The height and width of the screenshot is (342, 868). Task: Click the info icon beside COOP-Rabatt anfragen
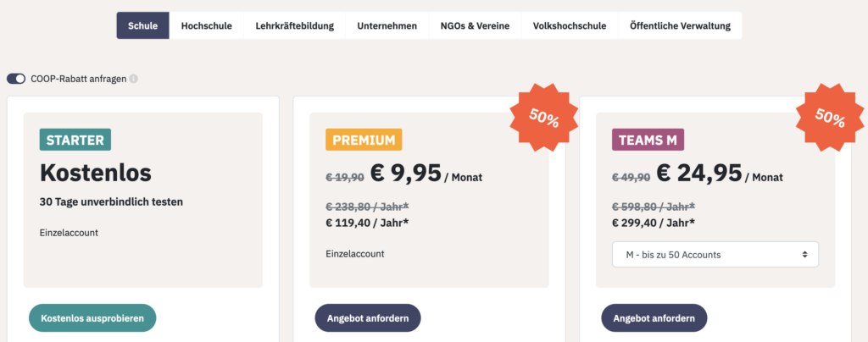133,79
